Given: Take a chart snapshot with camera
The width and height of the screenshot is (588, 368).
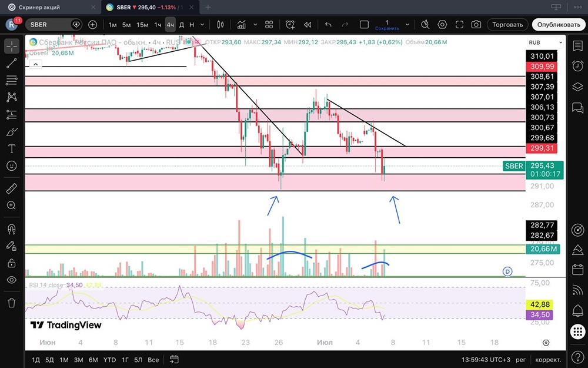Looking at the screenshot, I should click(476, 25).
